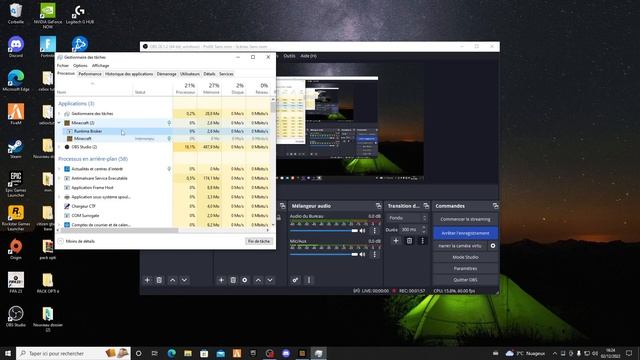
Task: Switch to Historique des applications tab
Action: tap(129, 74)
